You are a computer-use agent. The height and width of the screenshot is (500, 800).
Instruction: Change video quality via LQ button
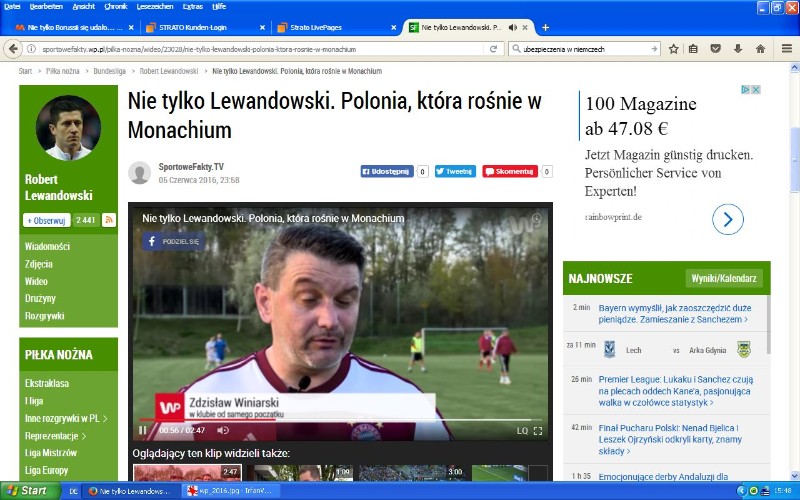[522, 431]
